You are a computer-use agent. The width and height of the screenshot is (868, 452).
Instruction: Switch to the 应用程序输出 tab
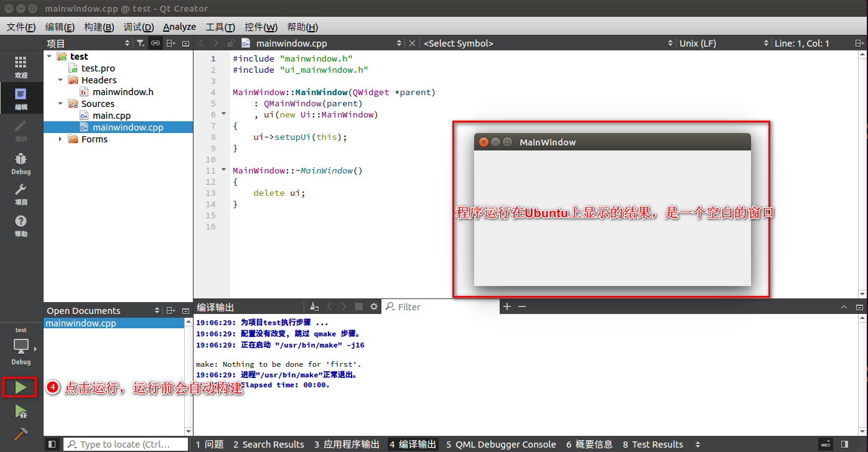(348, 444)
